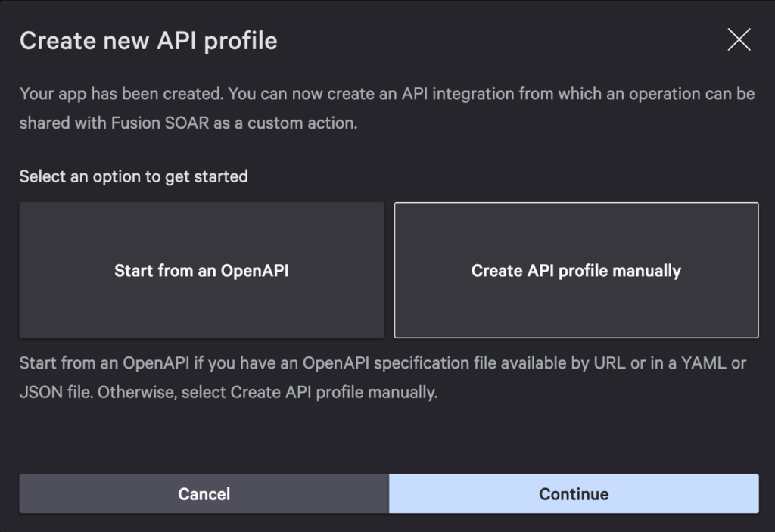Click the Create new API profile heading

[x=148, y=41]
